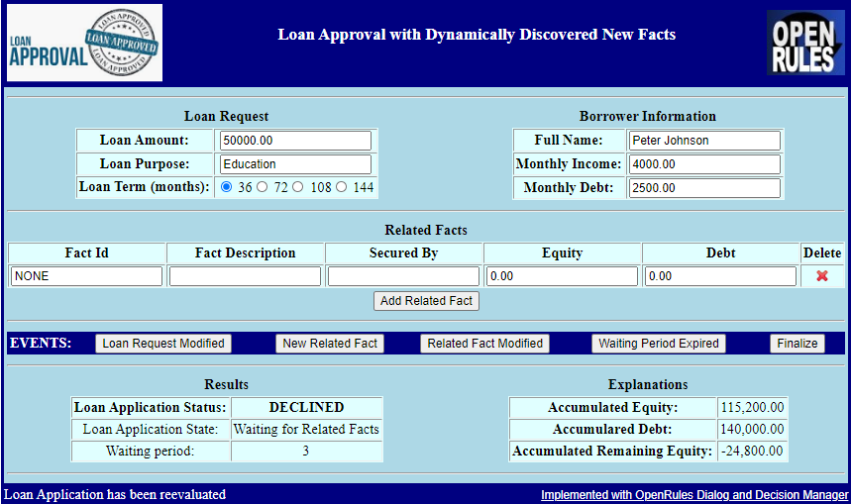Click the Loan Approval logo image
Screen dimensions: 851x504
[84, 44]
